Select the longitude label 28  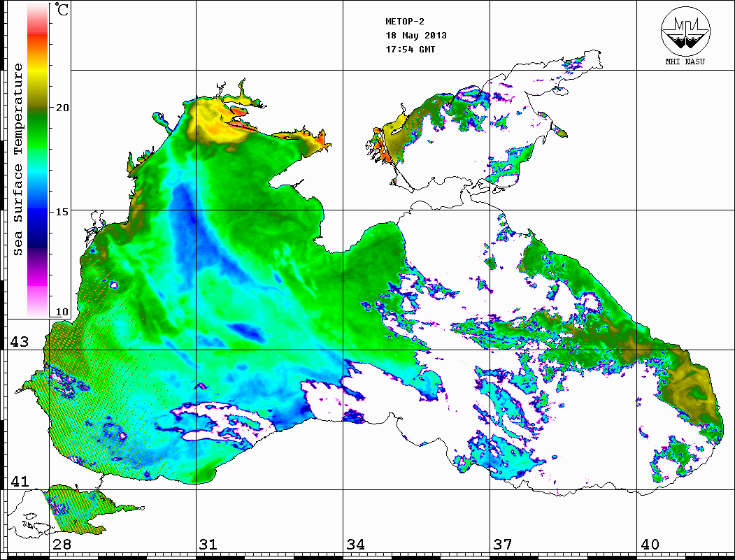(x=61, y=545)
